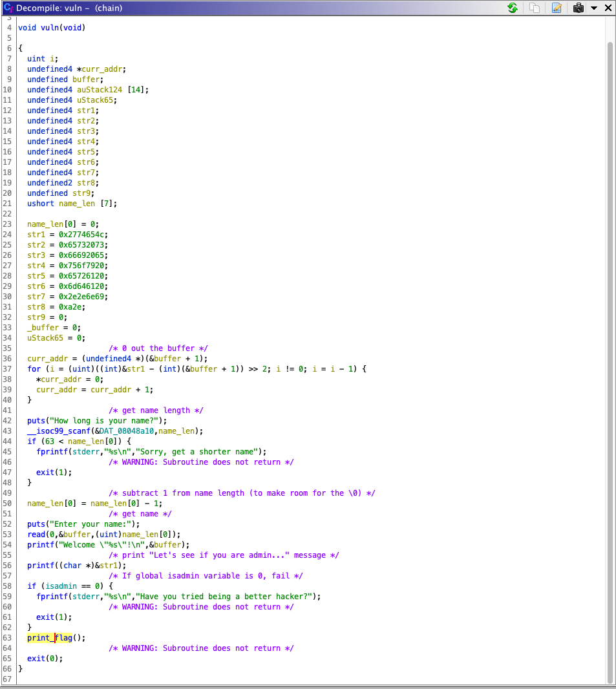616x689 pixels.
Task: Click the number 63 in the if condition
Action: (x=50, y=441)
